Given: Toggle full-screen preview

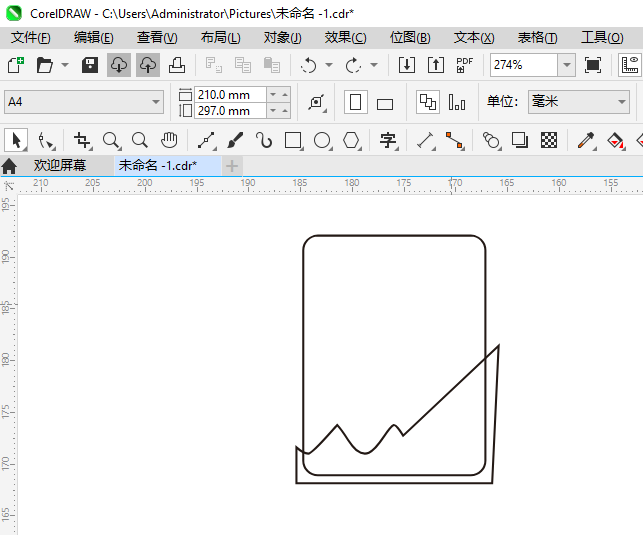Looking at the screenshot, I should [593, 65].
